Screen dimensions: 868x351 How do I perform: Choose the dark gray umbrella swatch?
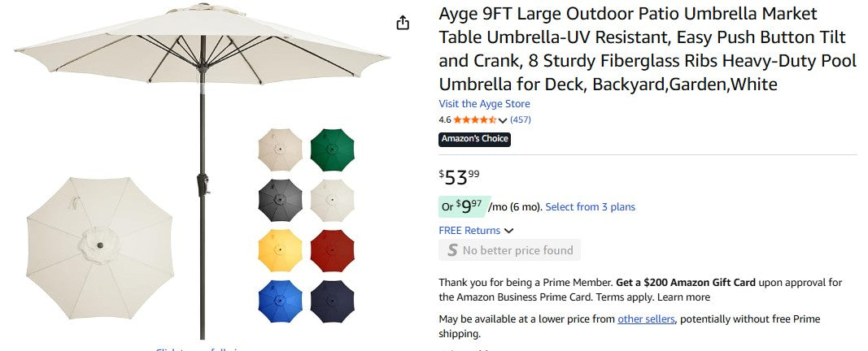(280, 200)
